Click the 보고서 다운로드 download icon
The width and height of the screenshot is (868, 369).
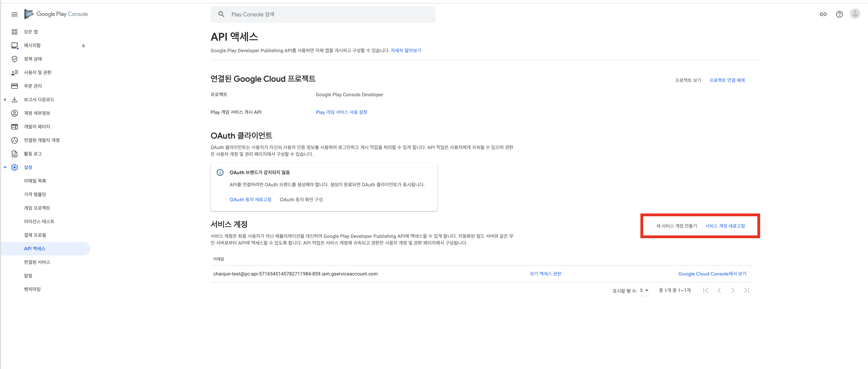coord(14,99)
